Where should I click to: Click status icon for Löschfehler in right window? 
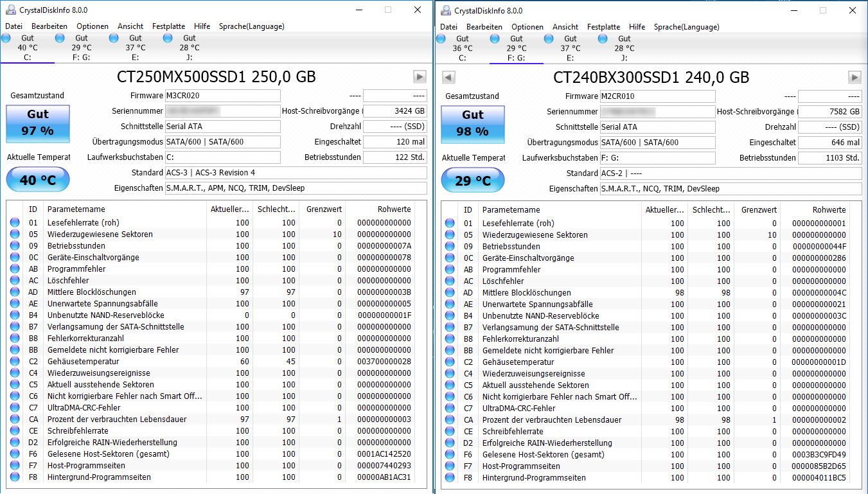coord(450,281)
